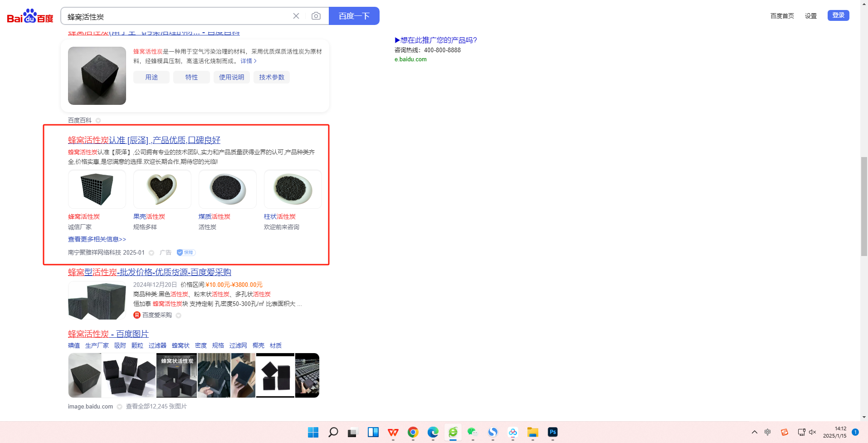Click the Baidu logo
868x443 pixels.
[30, 16]
